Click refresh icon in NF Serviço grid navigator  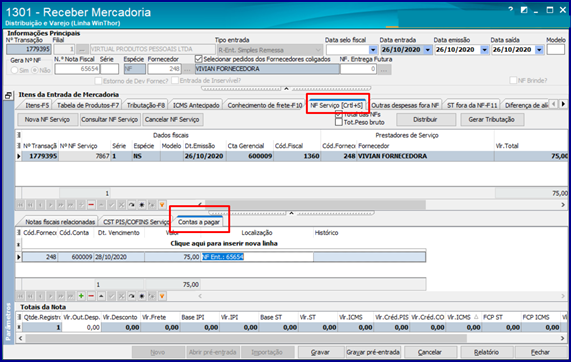pos(131,205)
